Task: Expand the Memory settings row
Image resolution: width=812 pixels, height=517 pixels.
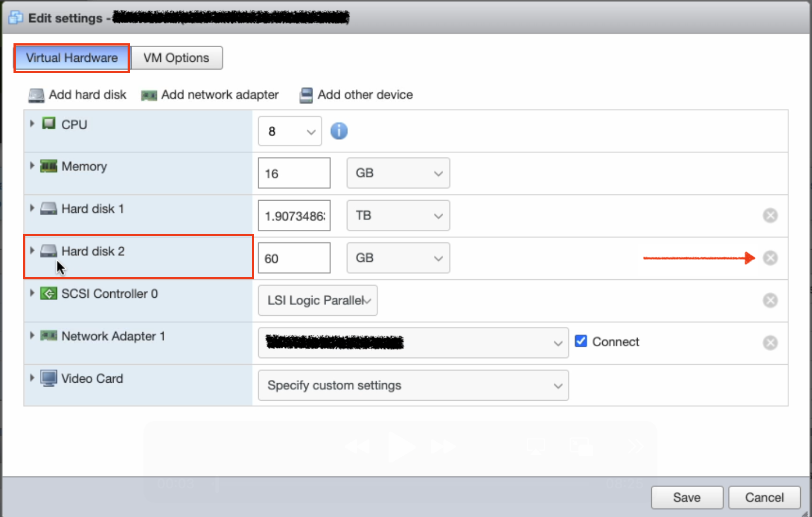Action: tap(32, 166)
